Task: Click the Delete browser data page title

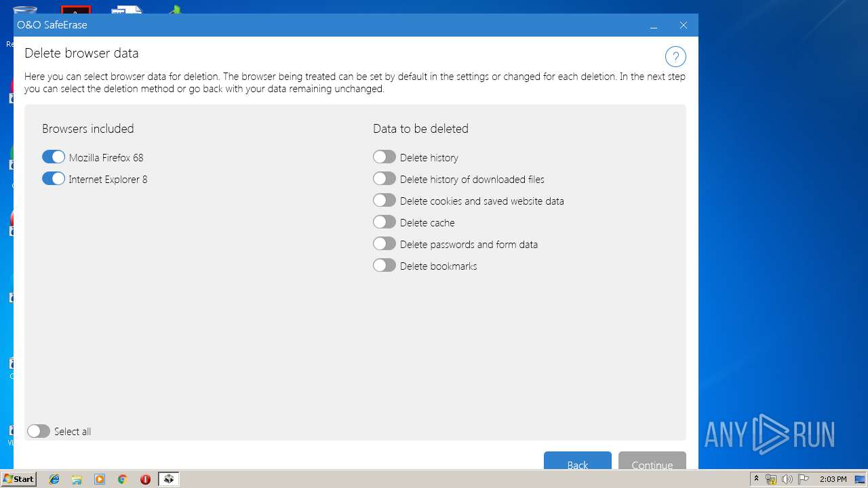Action: click(81, 53)
